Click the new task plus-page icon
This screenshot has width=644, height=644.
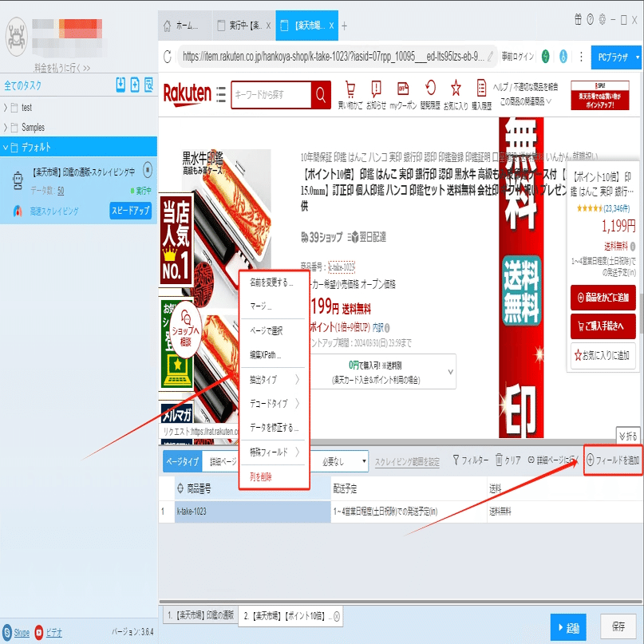pyautogui.click(x=135, y=85)
